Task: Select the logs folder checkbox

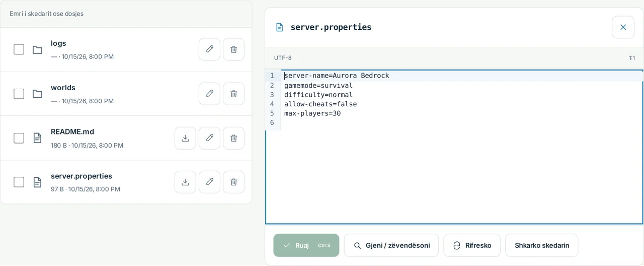Action: [19, 49]
